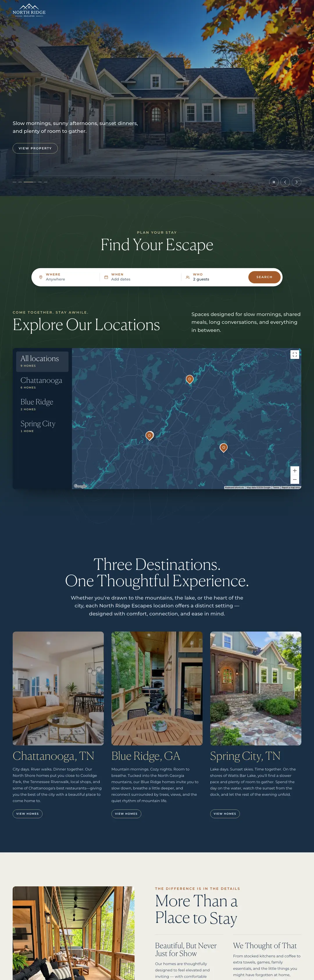
Task: Select the Blue Ridge location tab
Action: coord(42,404)
